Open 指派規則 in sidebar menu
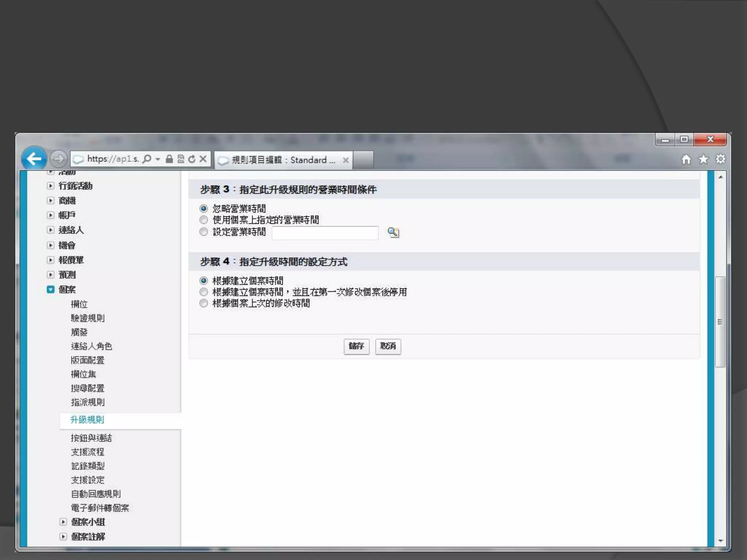 88,402
